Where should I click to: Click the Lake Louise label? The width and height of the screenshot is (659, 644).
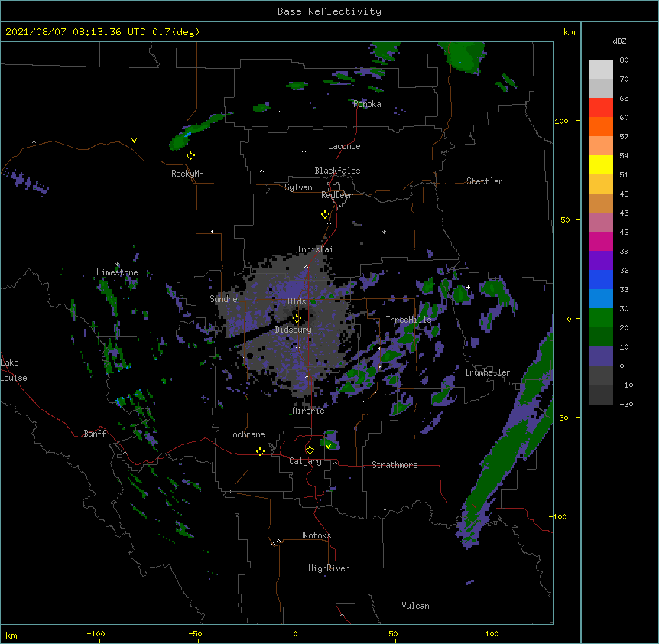tap(14, 370)
